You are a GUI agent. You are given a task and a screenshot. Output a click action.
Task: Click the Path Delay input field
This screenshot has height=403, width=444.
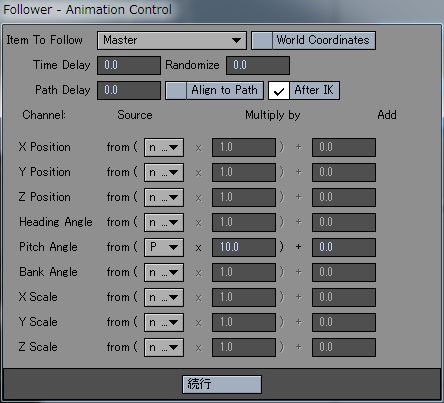129,90
